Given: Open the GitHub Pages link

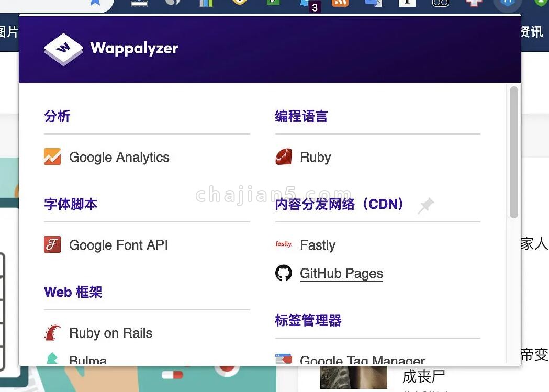Looking at the screenshot, I should (341, 273).
